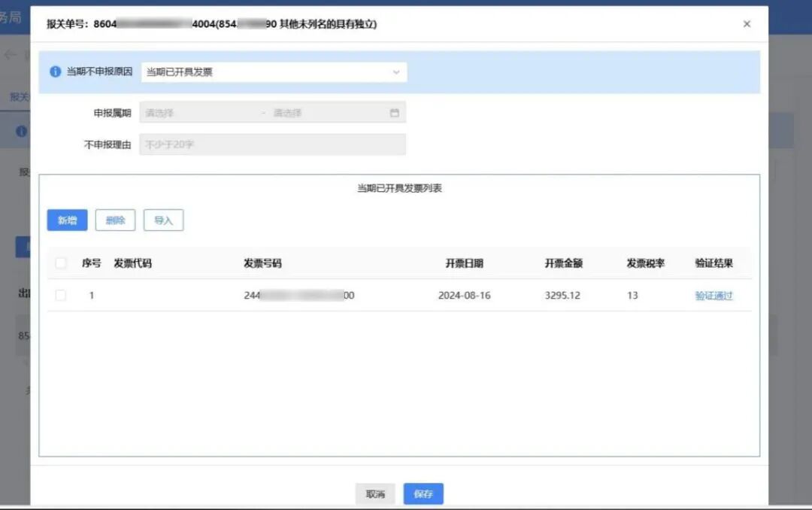The image size is (812, 510).
Task: Click the 开票金额 column header
Action: [563, 263]
